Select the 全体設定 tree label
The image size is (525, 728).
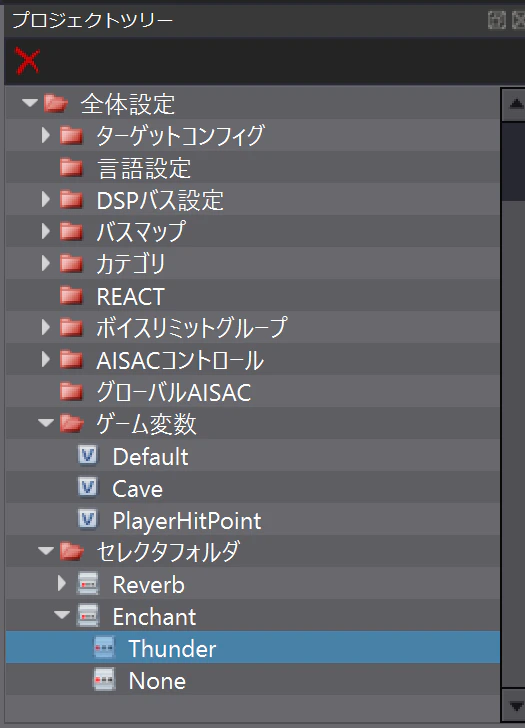tap(128, 104)
